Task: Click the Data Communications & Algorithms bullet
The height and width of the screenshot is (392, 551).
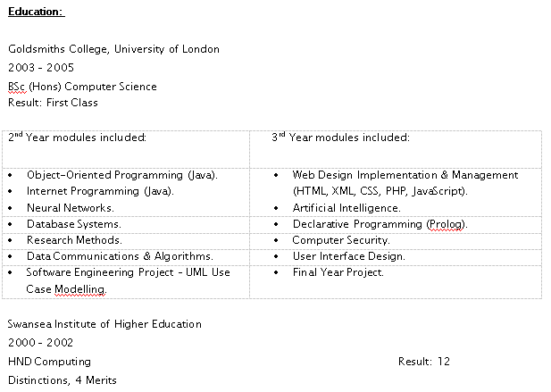Action: click(120, 256)
